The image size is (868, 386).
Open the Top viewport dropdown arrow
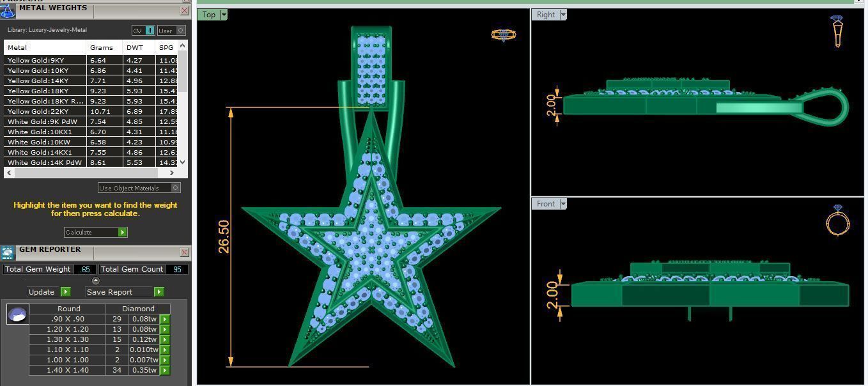tap(224, 15)
